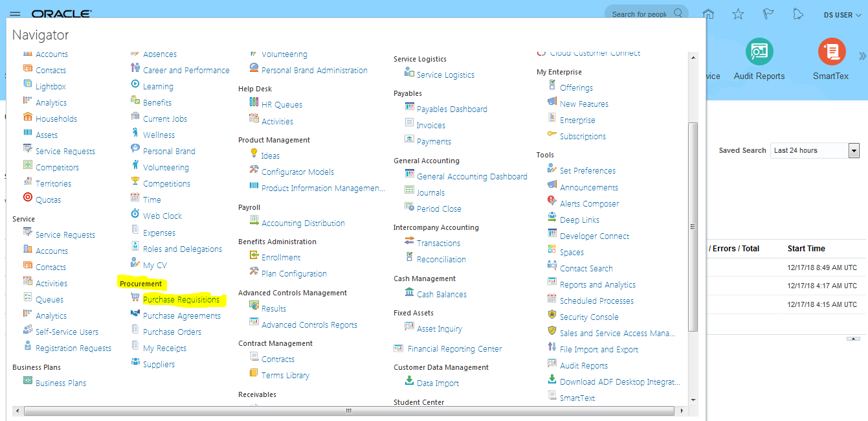
Task: Click the Subscriptions key icon
Action: [551, 135]
